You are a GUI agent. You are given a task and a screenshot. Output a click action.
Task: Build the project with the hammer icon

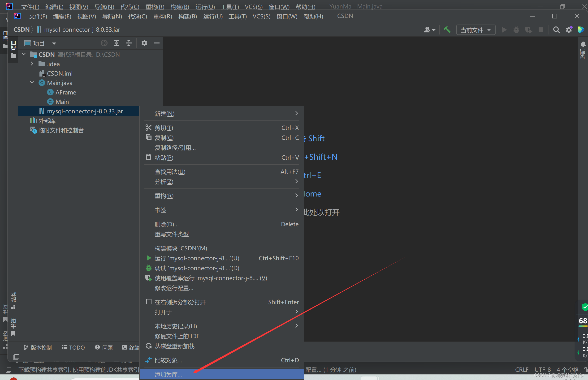(x=447, y=30)
